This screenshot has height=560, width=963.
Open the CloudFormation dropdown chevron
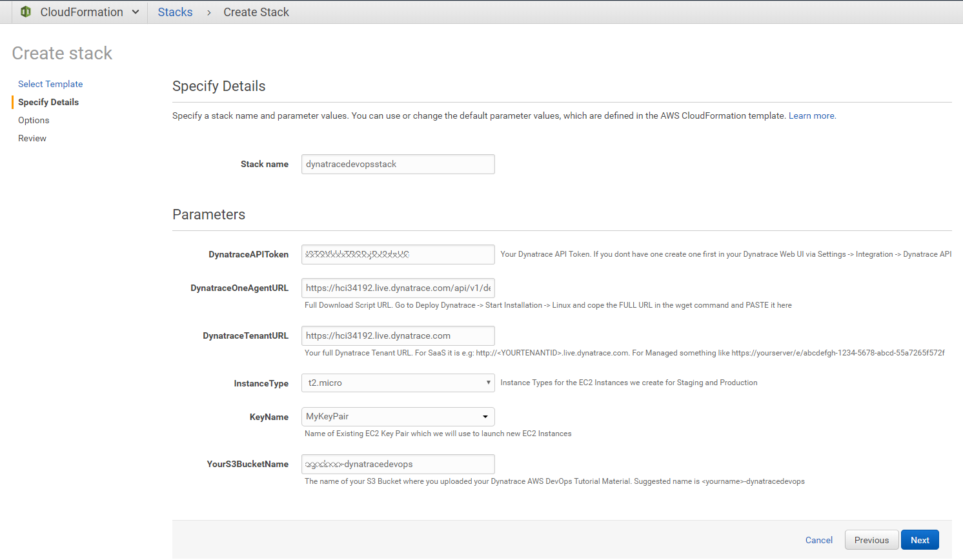click(x=136, y=12)
